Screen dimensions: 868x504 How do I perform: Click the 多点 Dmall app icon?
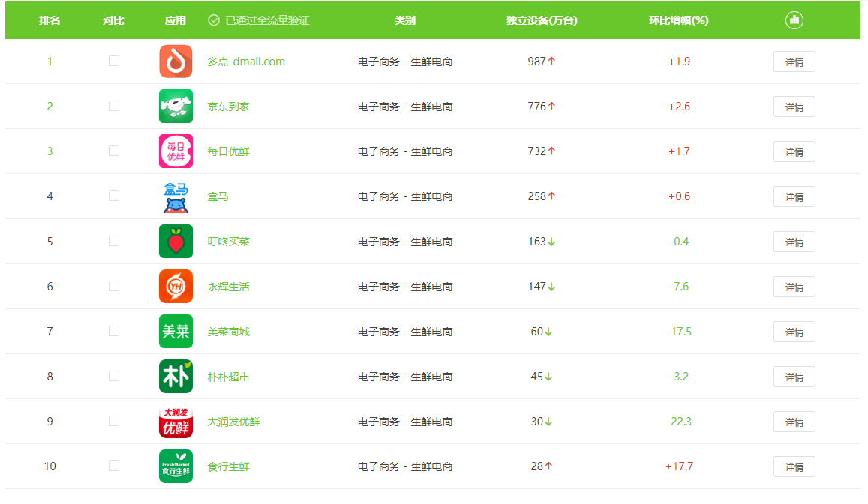(x=176, y=61)
